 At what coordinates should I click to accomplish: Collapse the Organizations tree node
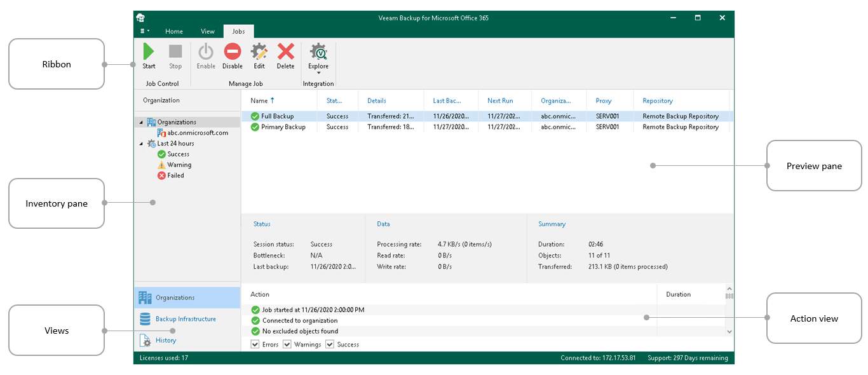pos(141,122)
